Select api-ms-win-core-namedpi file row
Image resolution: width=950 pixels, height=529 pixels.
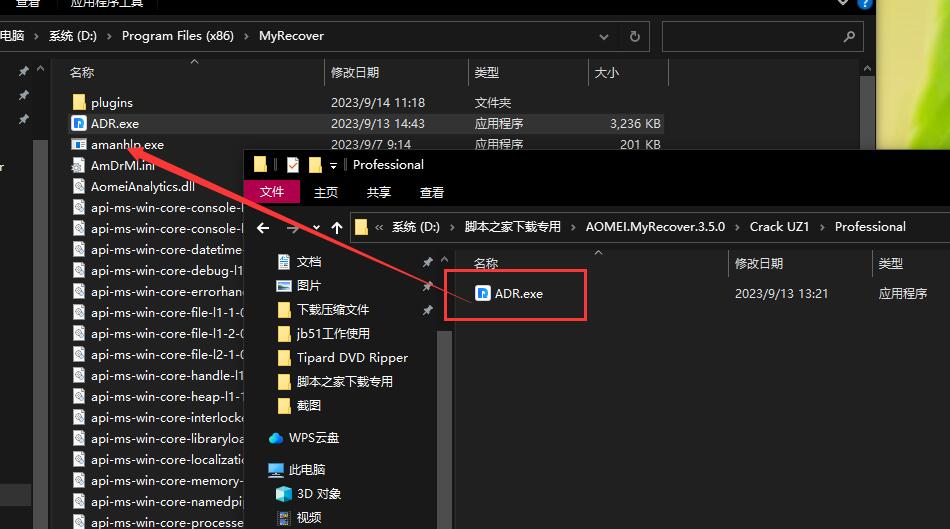[x=156, y=502]
